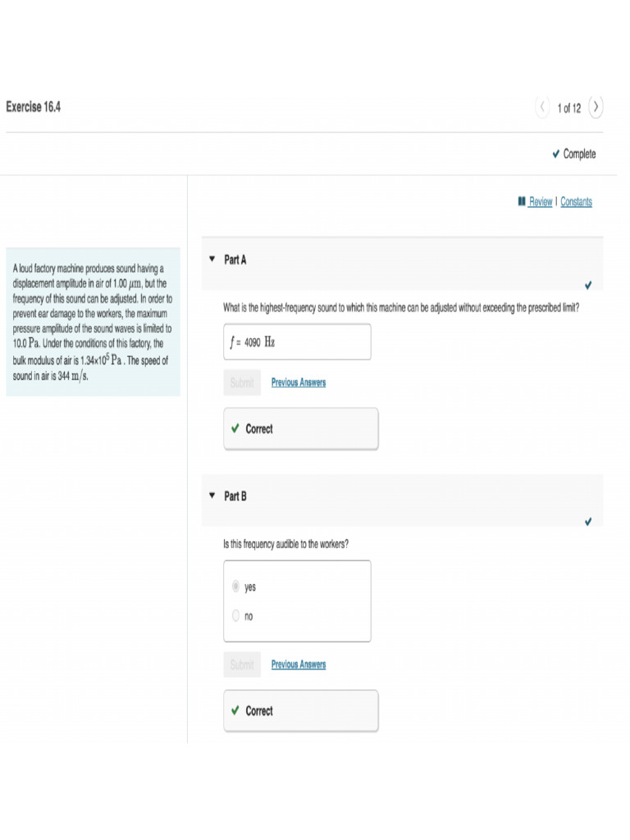Select the 'no' radio option

click(x=235, y=615)
